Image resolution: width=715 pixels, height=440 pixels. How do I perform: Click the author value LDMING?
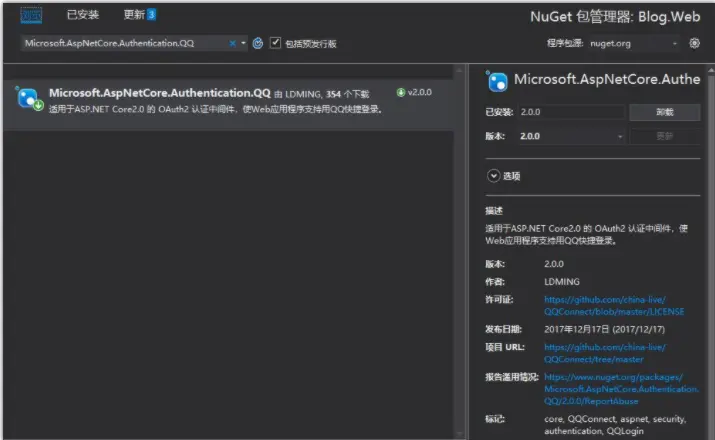pyautogui.click(x=562, y=282)
